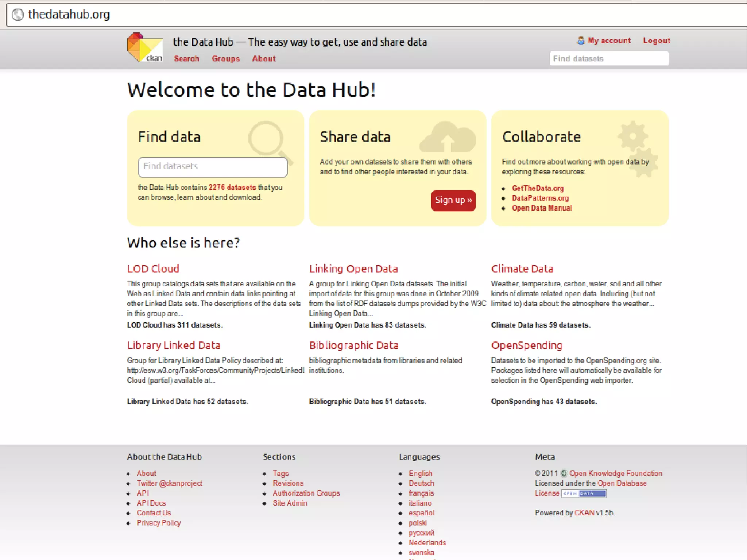The width and height of the screenshot is (747, 560).
Task: Switch language to Deutsch
Action: click(421, 483)
